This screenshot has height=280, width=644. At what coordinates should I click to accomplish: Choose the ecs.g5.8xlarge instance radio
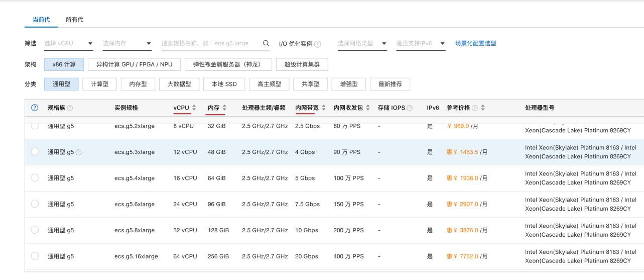pos(35,230)
